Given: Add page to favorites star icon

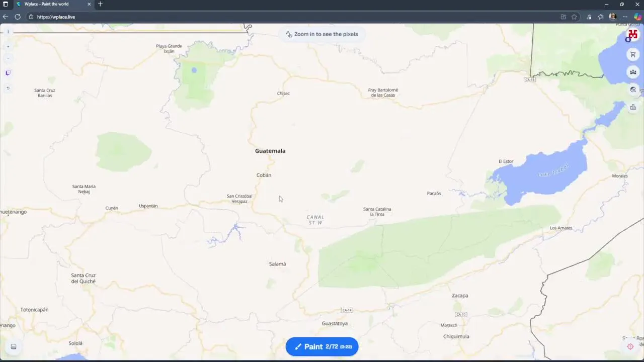Looking at the screenshot, I should [x=574, y=17].
